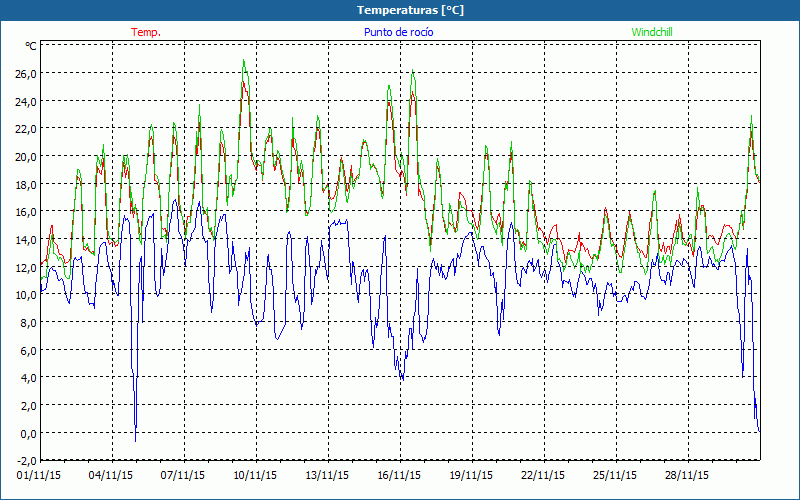
Task: Click the 0,0 y-axis value
Action: click(29, 433)
